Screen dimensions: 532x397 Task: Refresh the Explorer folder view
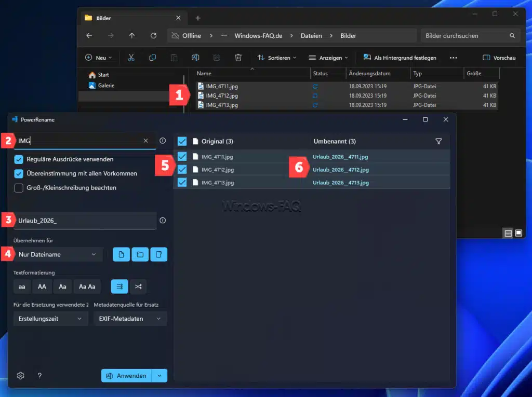click(x=153, y=36)
